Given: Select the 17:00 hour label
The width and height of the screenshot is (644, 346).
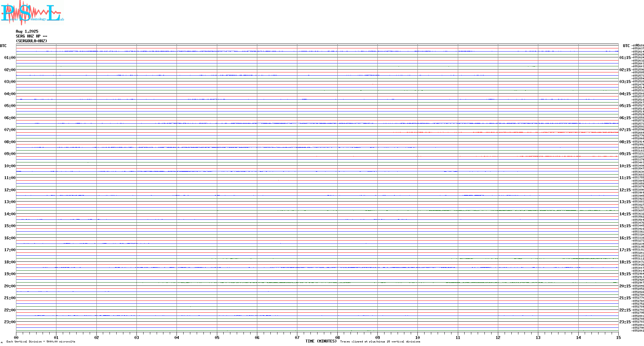Looking at the screenshot, I should pyautogui.click(x=10, y=250).
